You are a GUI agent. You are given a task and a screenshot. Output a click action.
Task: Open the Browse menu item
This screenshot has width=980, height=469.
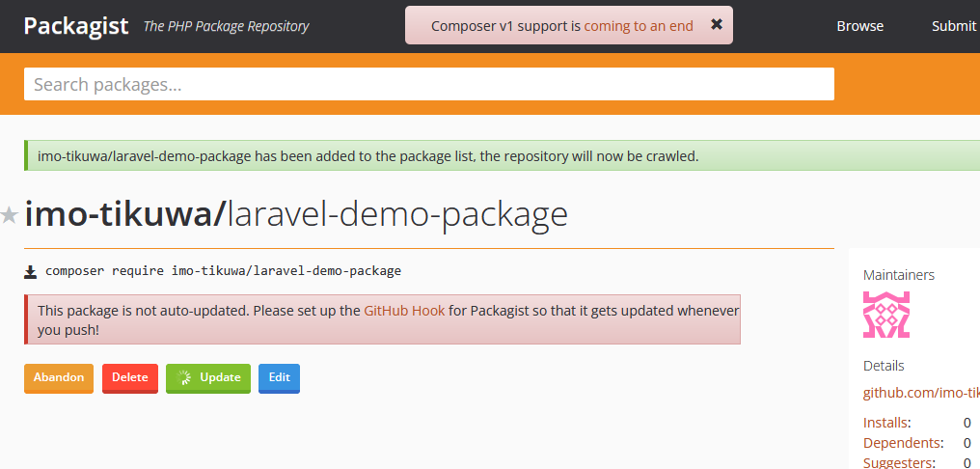click(860, 26)
